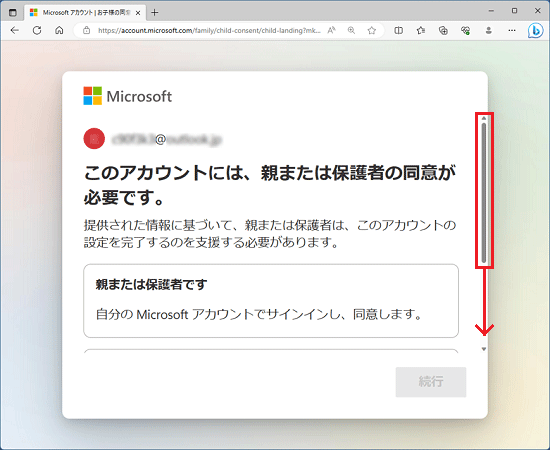
Task: Open zoom magnifier in address bar
Action: tap(351, 31)
